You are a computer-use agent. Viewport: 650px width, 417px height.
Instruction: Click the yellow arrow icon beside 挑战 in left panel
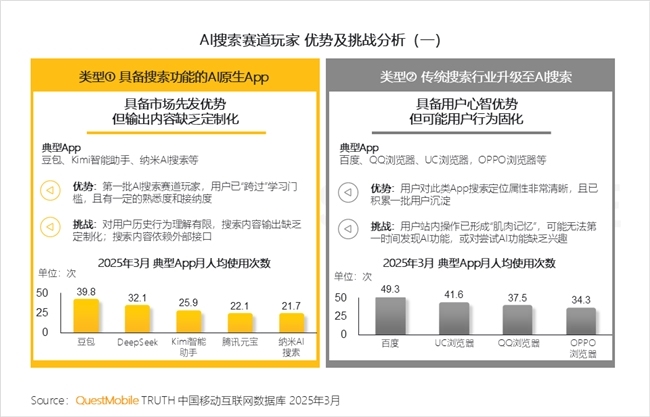pos(50,228)
